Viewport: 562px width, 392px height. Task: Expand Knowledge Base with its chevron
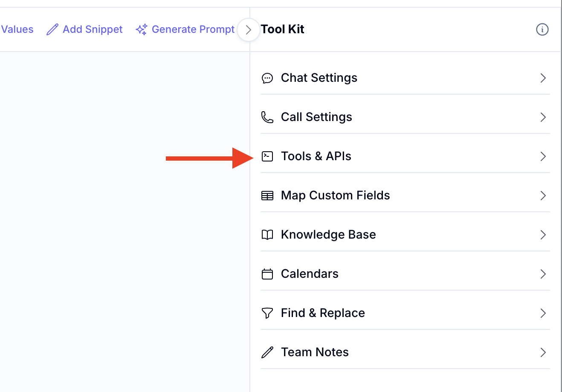[x=543, y=235]
